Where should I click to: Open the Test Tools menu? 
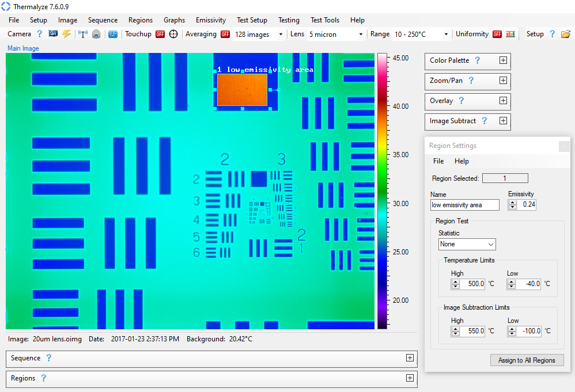click(x=324, y=20)
